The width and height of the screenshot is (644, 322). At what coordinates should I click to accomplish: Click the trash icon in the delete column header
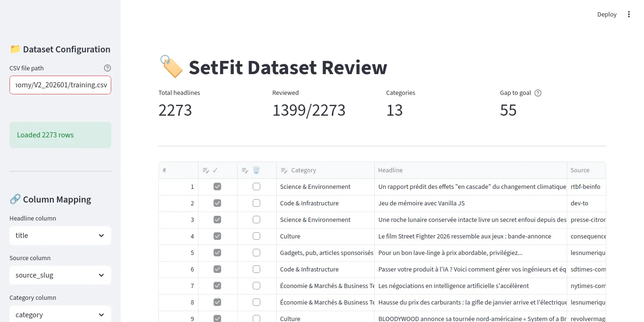pyautogui.click(x=256, y=169)
